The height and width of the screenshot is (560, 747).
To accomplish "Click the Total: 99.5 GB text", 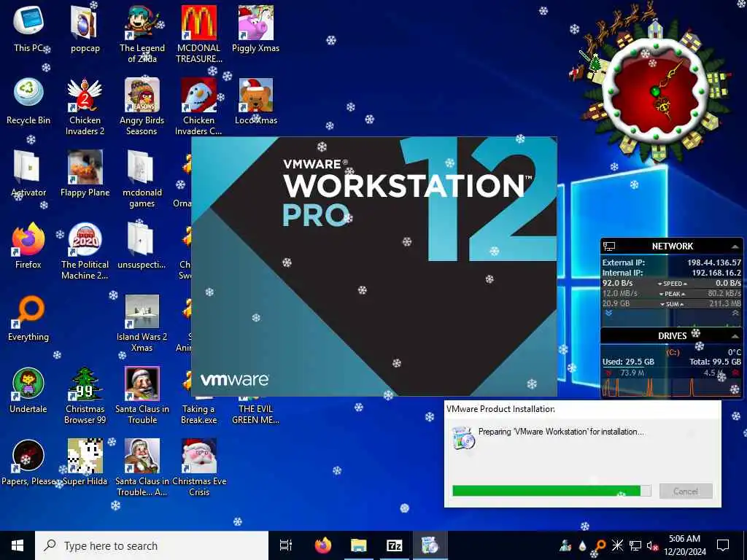I will click(715, 362).
